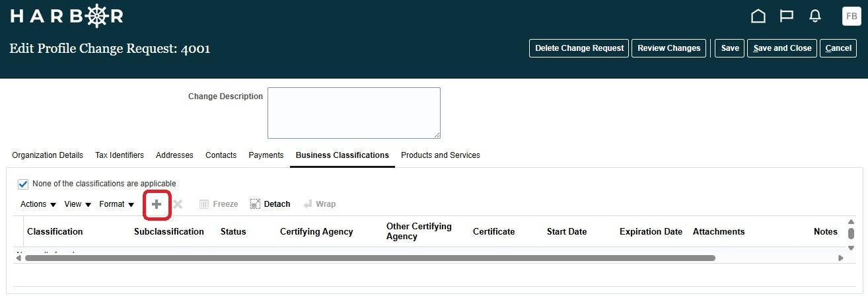Click the Certificate column header
The image size is (868, 302).
[x=493, y=232]
